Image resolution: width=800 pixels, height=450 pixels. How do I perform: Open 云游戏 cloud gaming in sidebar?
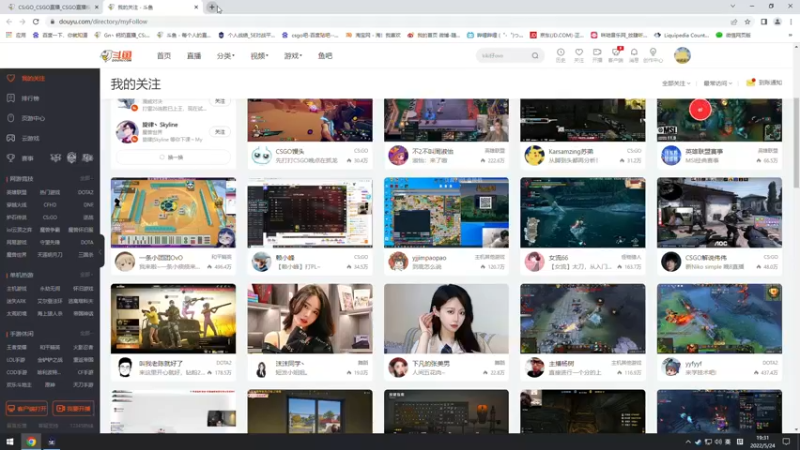(30, 138)
